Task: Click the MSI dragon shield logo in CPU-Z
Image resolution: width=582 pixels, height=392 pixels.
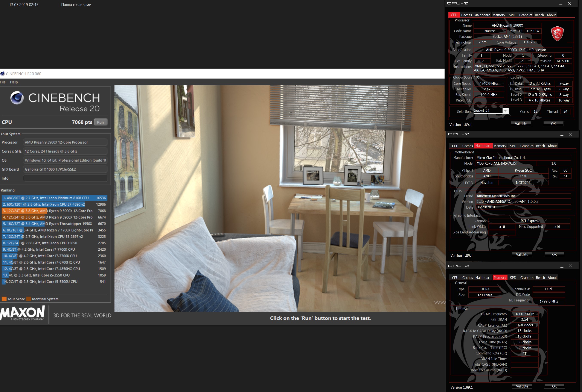Action: click(x=557, y=33)
